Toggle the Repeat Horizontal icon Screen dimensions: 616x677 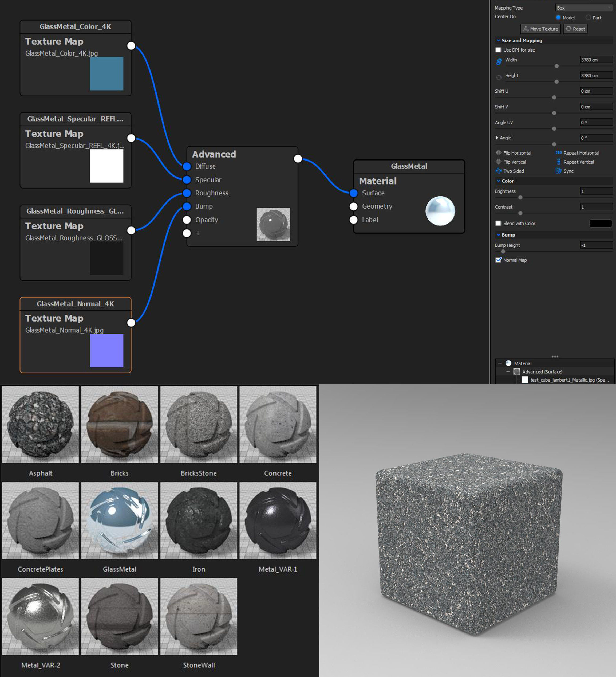[559, 153]
